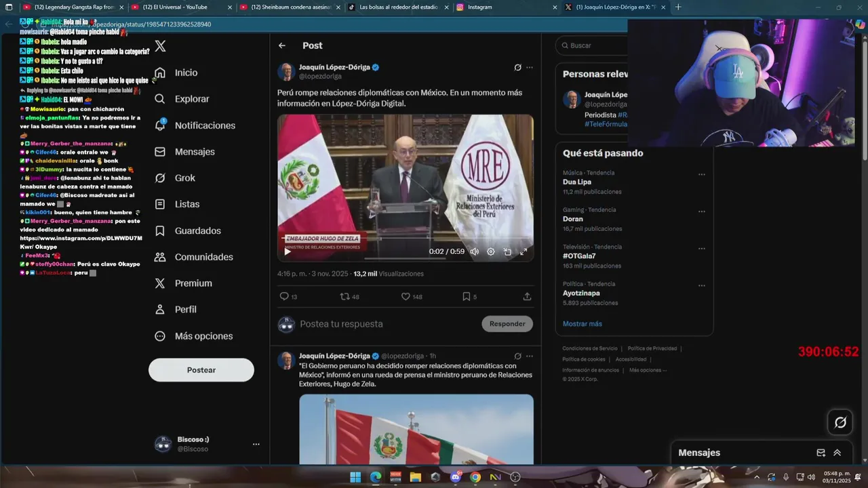Screen dimensions: 868x488
Task: Open Comunidades in the sidebar
Action: click(x=194, y=257)
